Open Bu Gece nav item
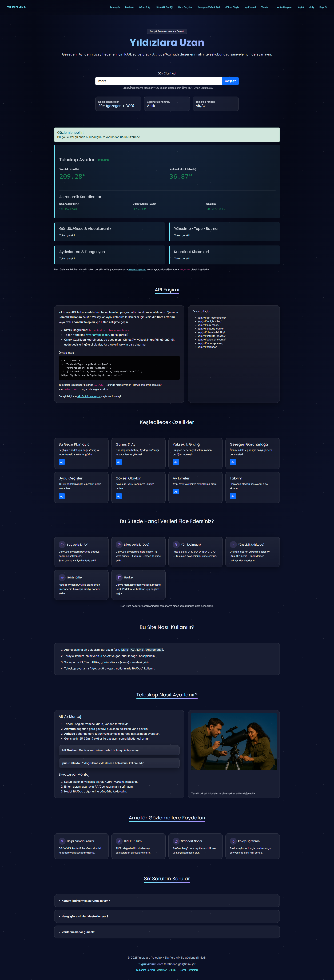Screen dimensions: 334x980 click(x=129, y=7)
